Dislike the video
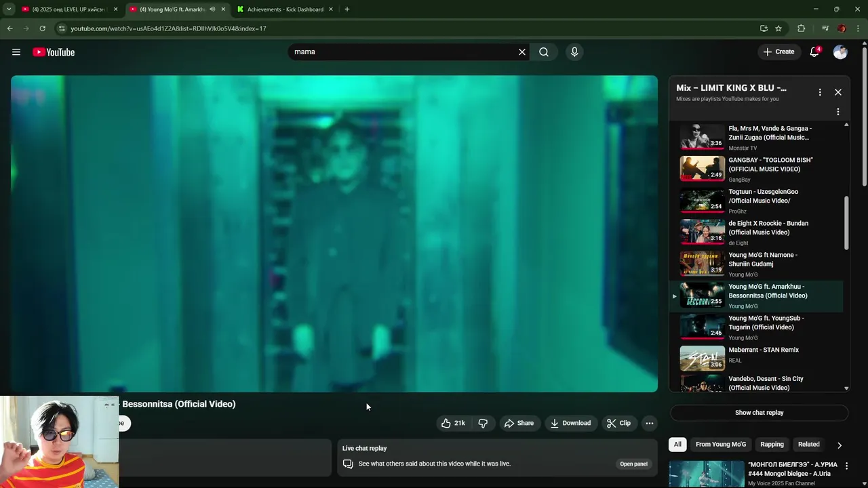Screen dimensions: 868x488 [483, 423]
